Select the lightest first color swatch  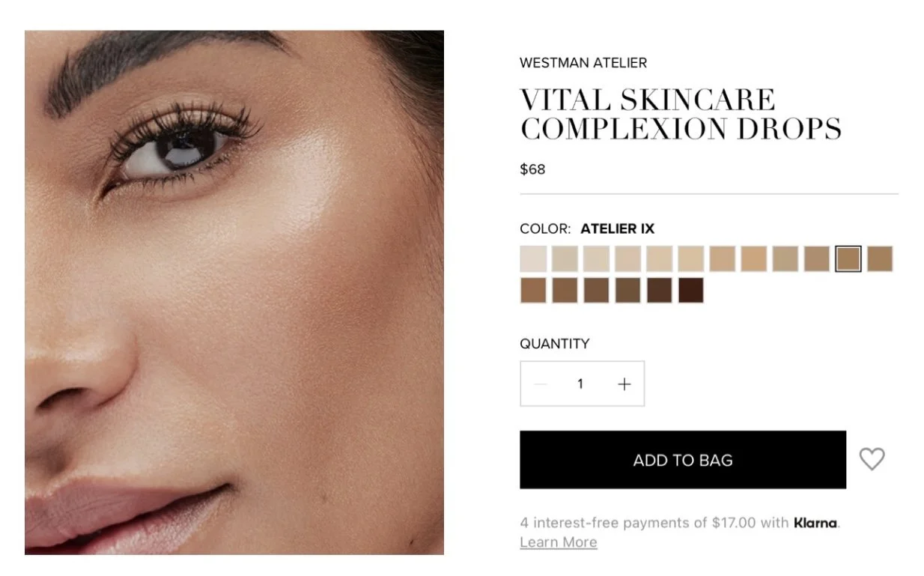(x=533, y=259)
